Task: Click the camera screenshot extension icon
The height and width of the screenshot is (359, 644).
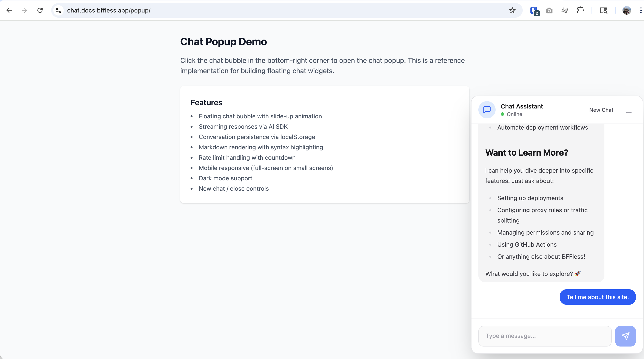Action: coord(549,11)
